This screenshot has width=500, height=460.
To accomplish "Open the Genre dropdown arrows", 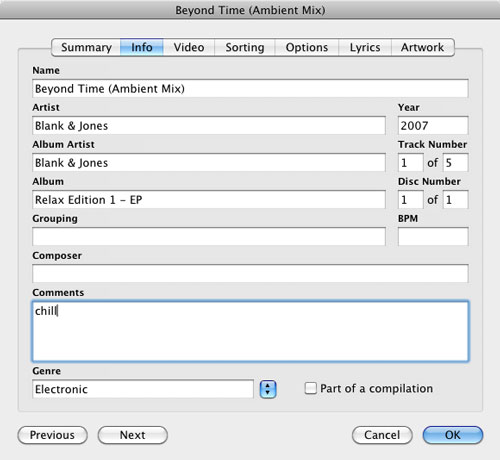I will [x=268, y=389].
